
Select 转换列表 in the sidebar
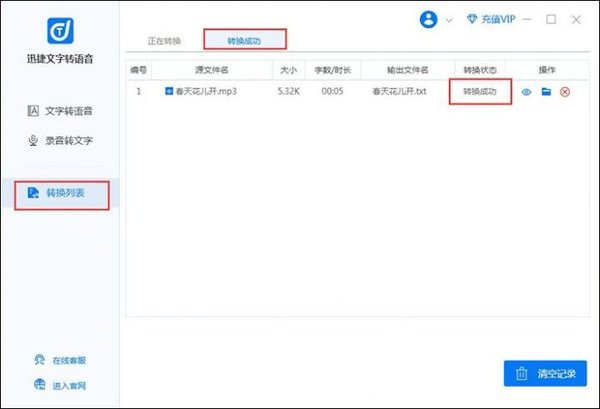62,193
